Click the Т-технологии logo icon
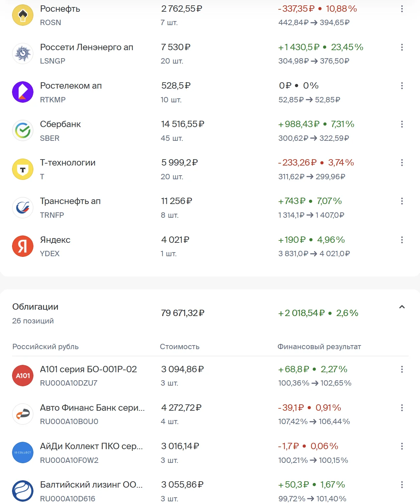This screenshot has height=504, width=420. click(23, 169)
